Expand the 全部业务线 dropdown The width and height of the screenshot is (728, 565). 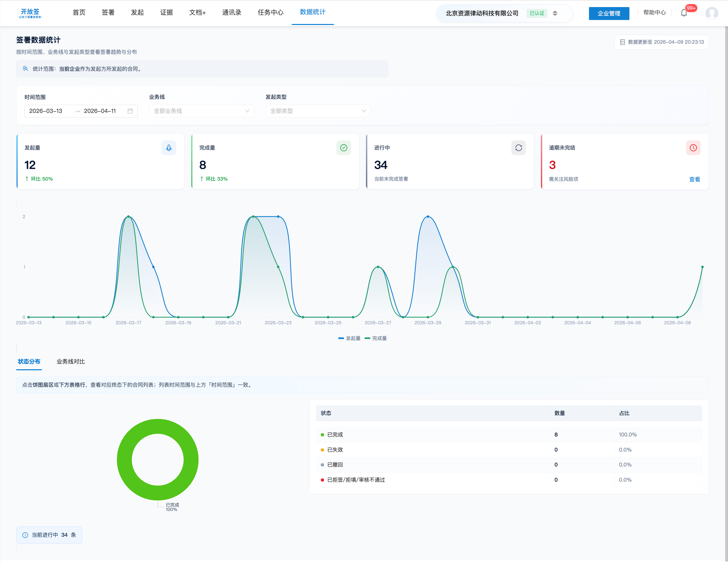coord(201,111)
